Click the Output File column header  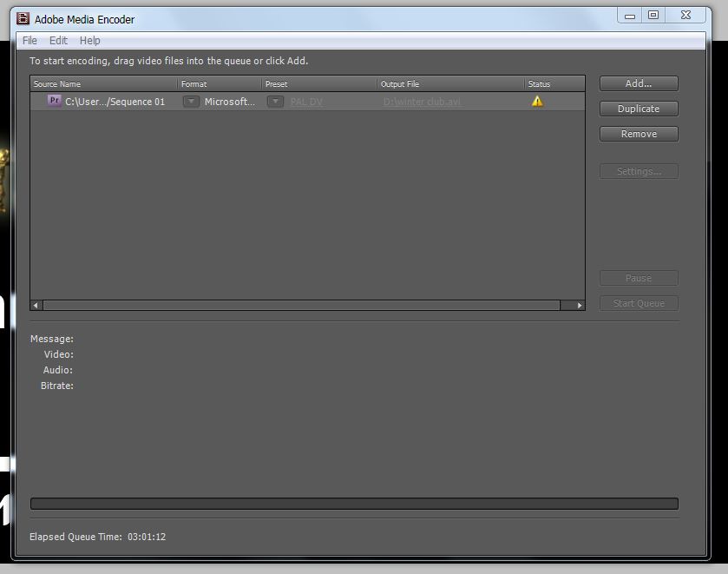[x=450, y=84]
